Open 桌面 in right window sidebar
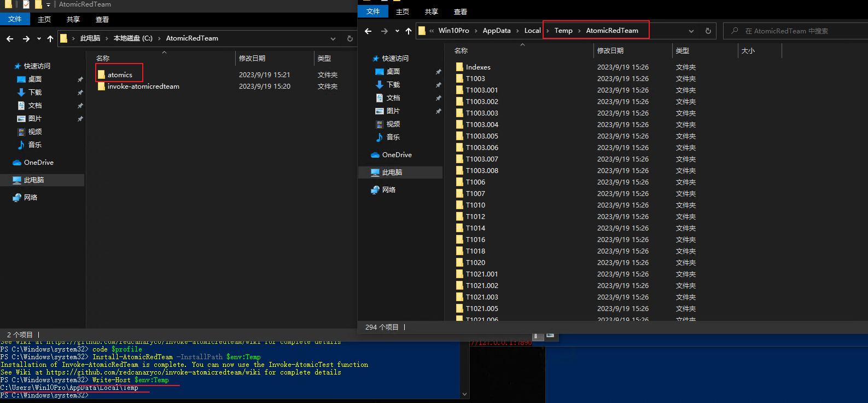This screenshot has width=868, height=403. [393, 72]
